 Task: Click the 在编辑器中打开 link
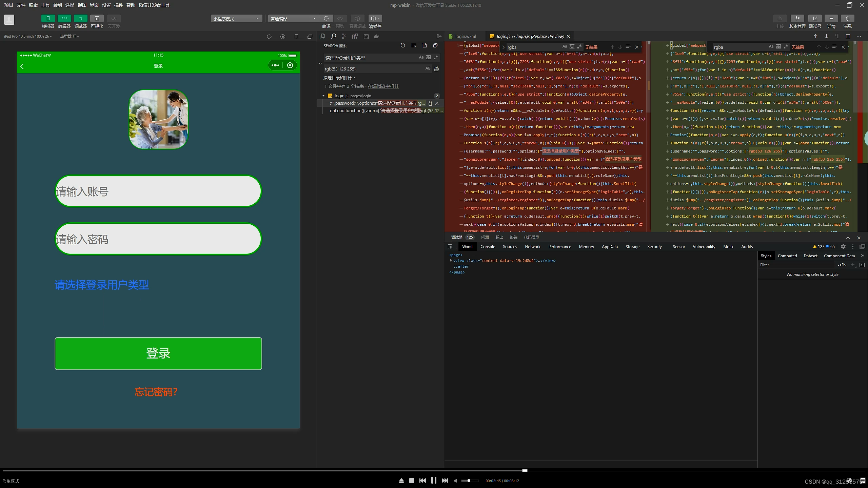tap(383, 86)
